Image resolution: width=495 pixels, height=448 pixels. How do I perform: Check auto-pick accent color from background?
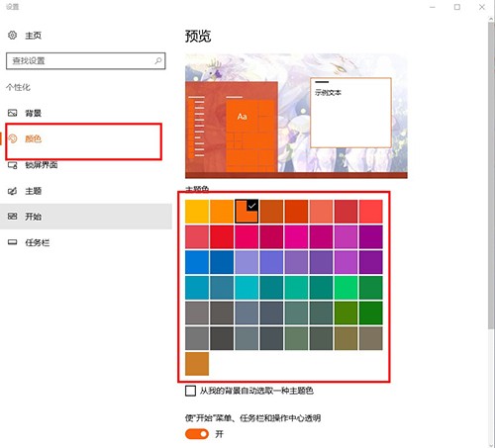pos(190,391)
